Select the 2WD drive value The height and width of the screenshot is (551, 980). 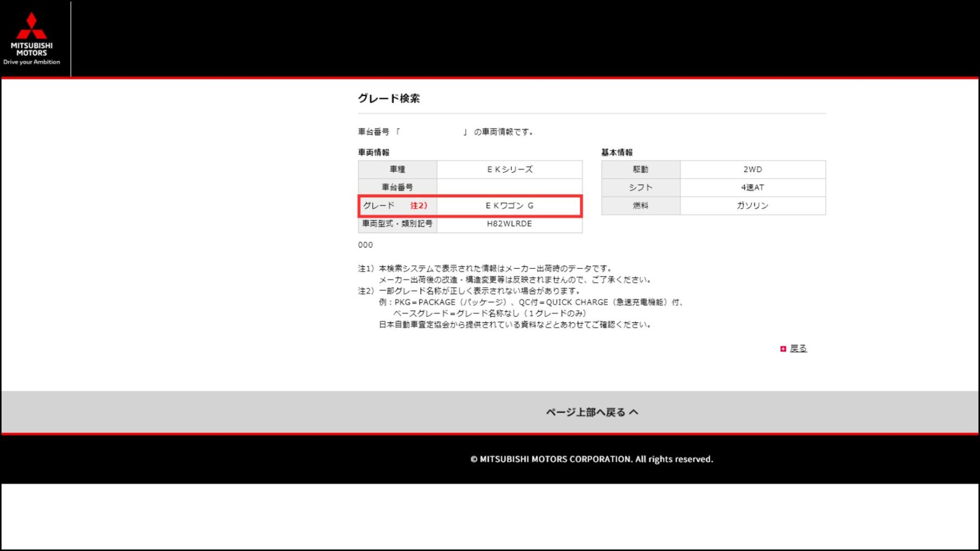pos(752,169)
